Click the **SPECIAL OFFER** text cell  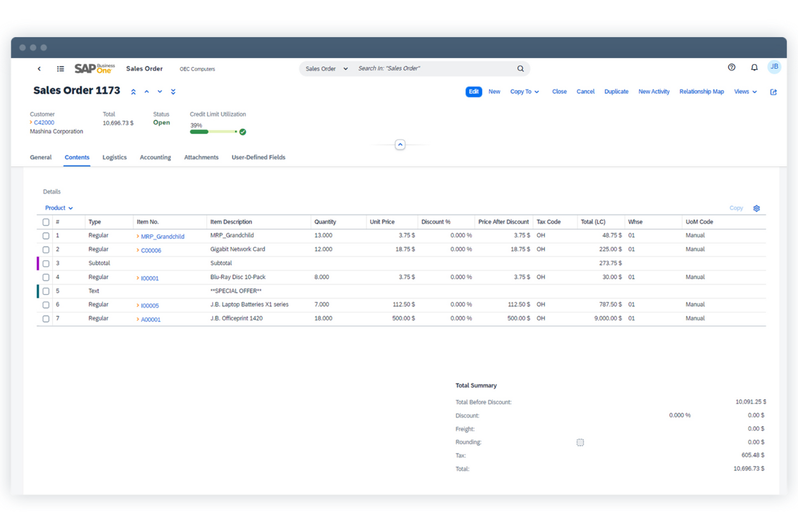236,291
